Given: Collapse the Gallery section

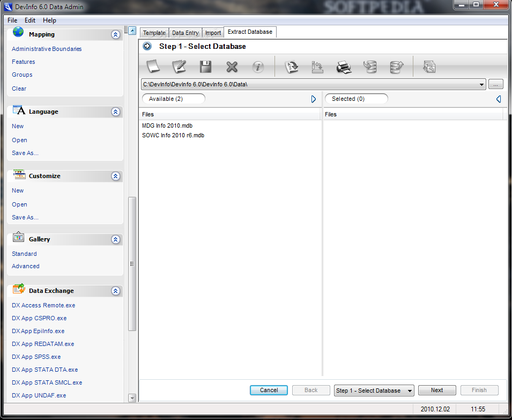Looking at the screenshot, I should point(116,239).
